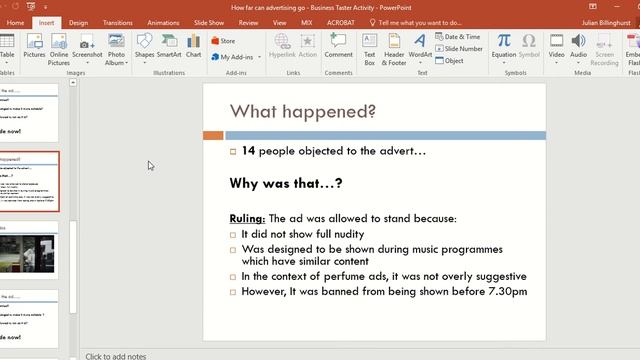Expand the Video dropdown arrow
This screenshot has height=360, width=640.
point(556,63)
